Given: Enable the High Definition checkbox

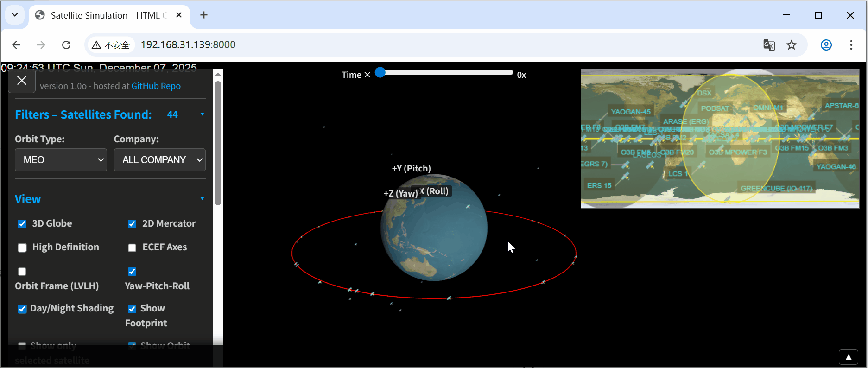Looking at the screenshot, I should click(22, 248).
